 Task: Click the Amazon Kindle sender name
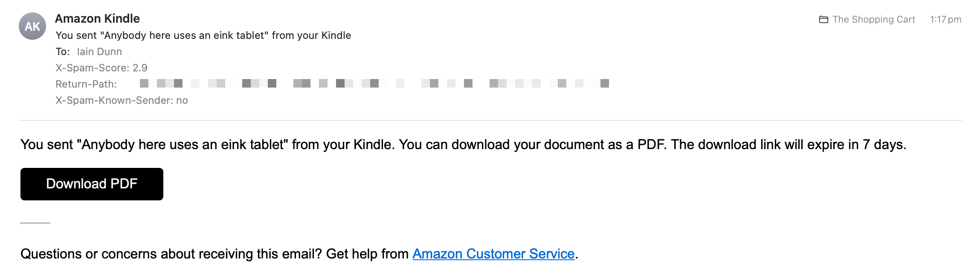pos(97,19)
